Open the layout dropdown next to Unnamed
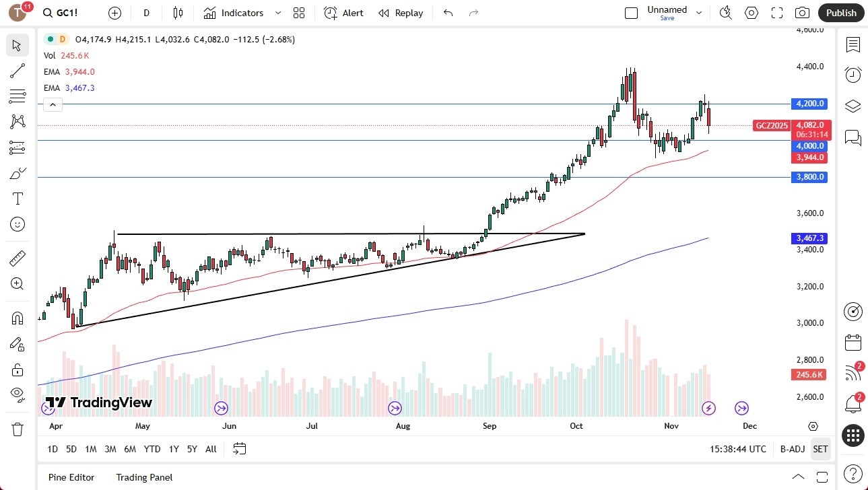868x490 pixels. coord(699,12)
